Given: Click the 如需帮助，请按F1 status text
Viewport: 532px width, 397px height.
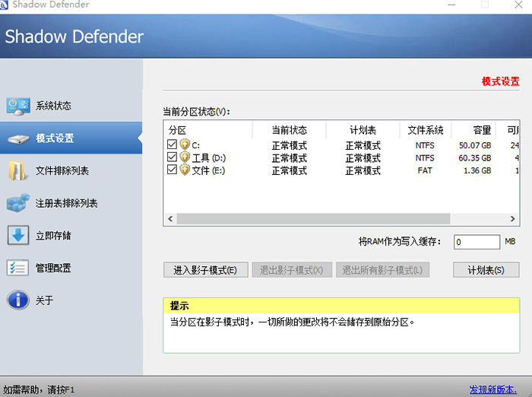Looking at the screenshot, I should [x=39, y=389].
